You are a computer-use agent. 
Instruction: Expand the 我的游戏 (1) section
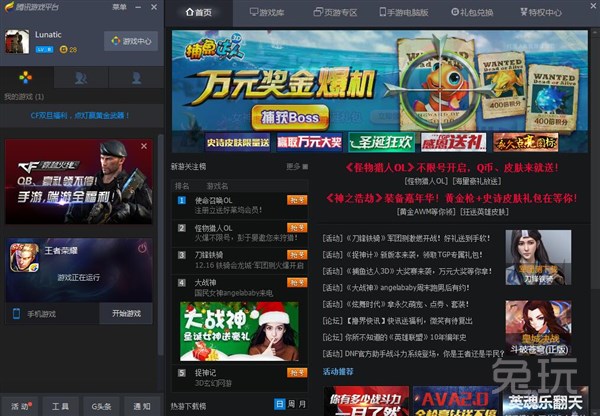[x=24, y=96]
